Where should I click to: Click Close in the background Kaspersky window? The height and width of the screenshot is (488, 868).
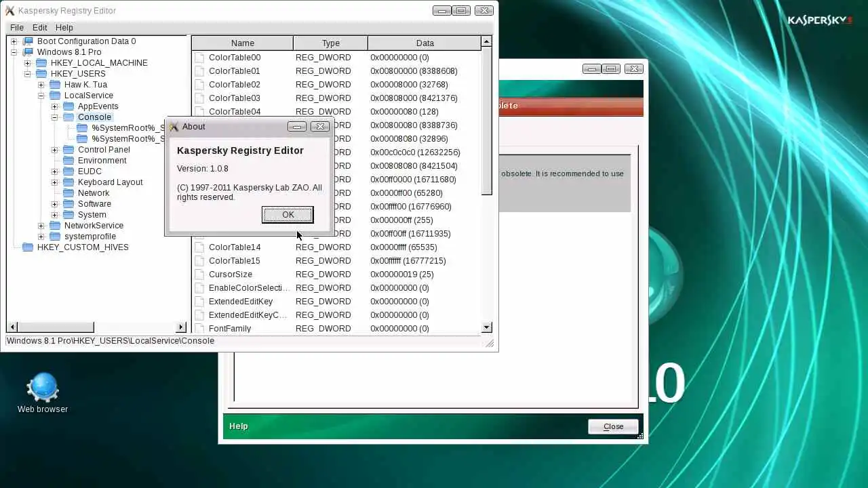[613, 426]
